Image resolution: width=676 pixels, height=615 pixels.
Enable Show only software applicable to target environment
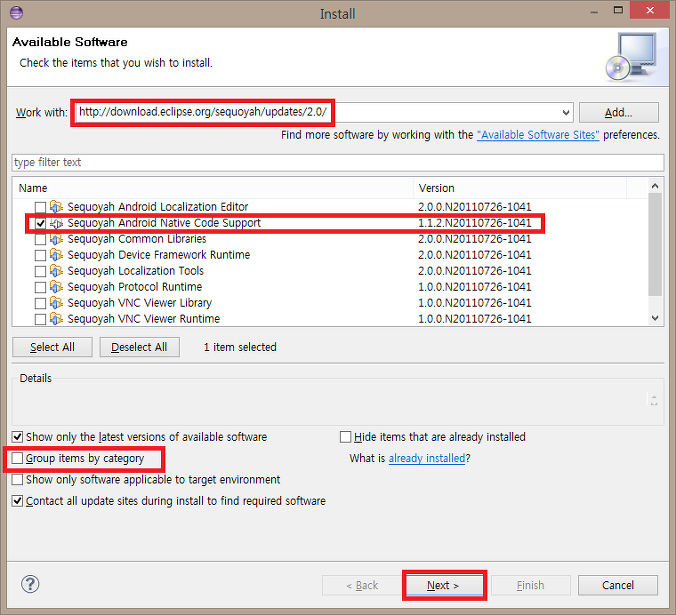click(x=17, y=480)
